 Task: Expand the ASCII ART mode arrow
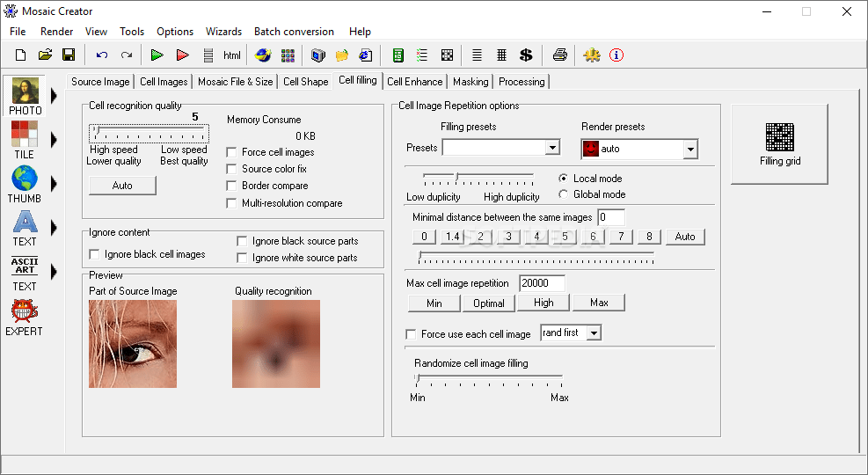(54, 272)
